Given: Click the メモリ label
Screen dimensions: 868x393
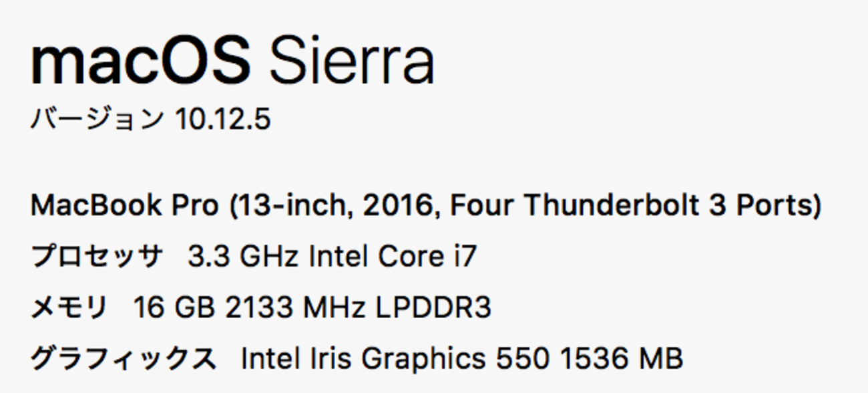Looking at the screenshot, I should [x=69, y=308].
